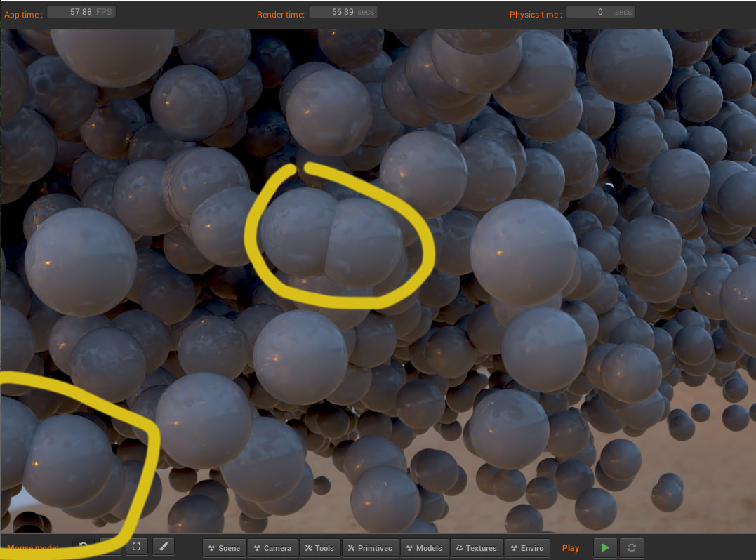The image size is (756, 560).
Task: Select the orbit arrow mouse mode icon
Action: [x=83, y=546]
